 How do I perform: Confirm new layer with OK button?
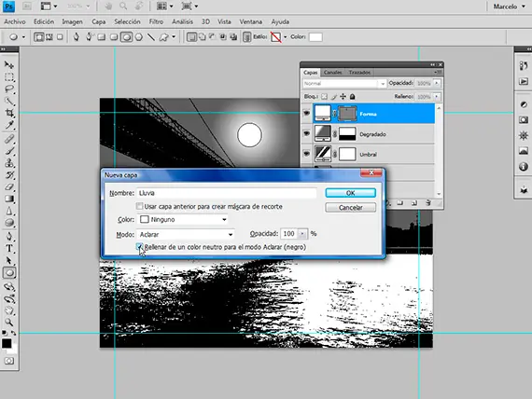point(351,193)
